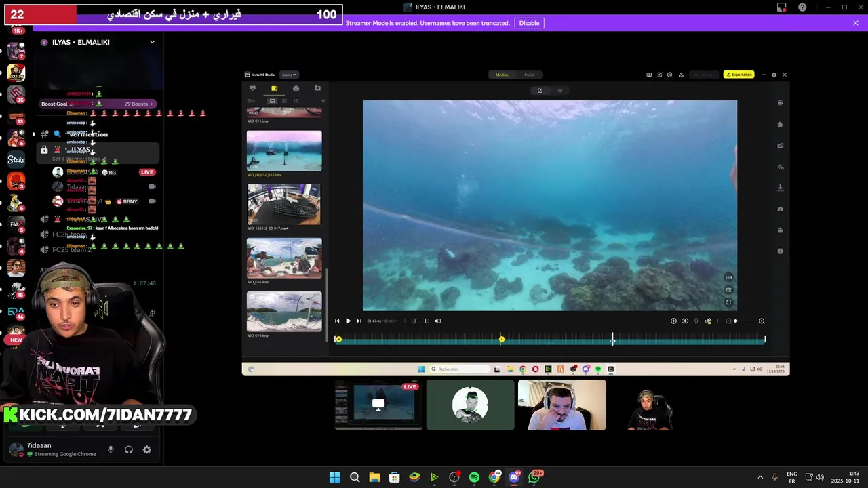Open the media sort dropdown
This screenshot has height=488, width=868.
(252, 101)
